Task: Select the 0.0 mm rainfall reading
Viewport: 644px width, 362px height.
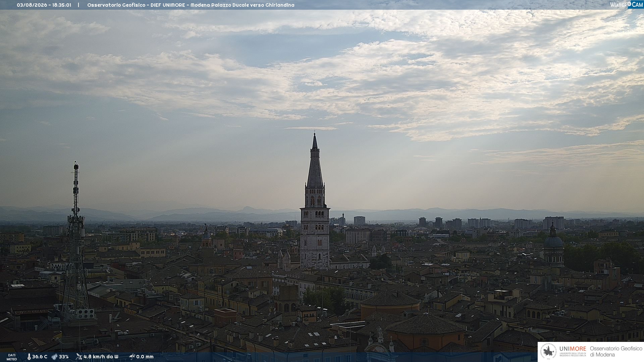Action: point(145,357)
